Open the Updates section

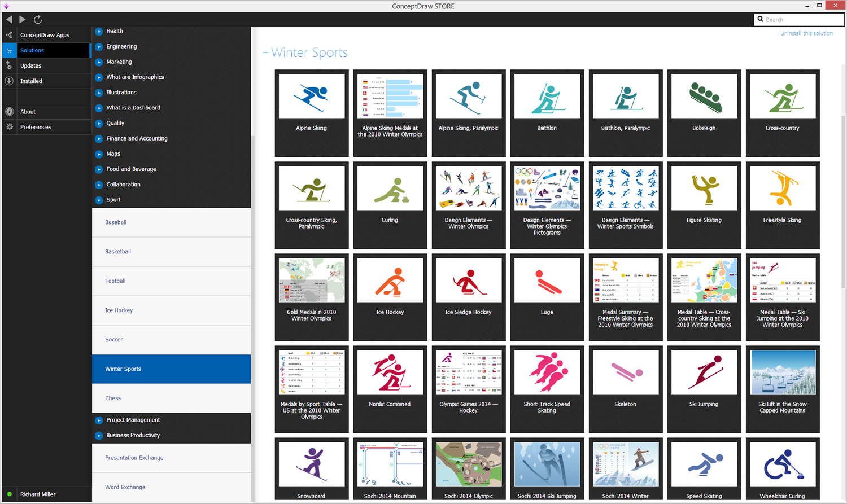(46, 65)
